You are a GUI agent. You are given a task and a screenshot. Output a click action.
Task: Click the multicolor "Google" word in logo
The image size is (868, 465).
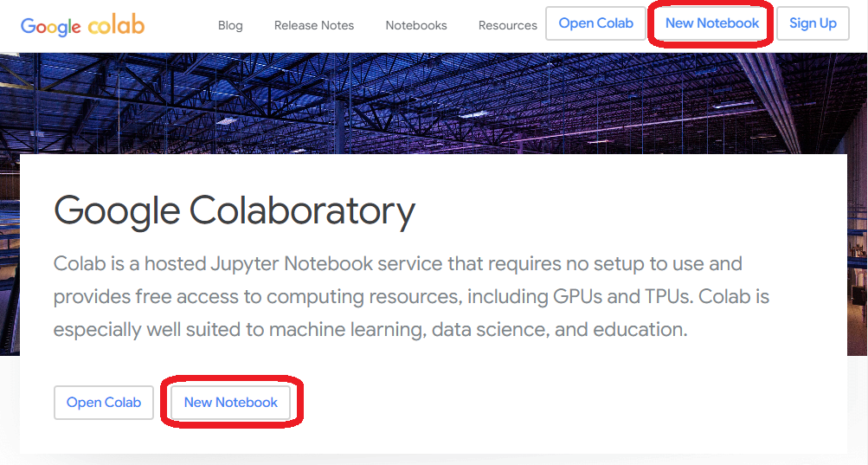[50, 27]
